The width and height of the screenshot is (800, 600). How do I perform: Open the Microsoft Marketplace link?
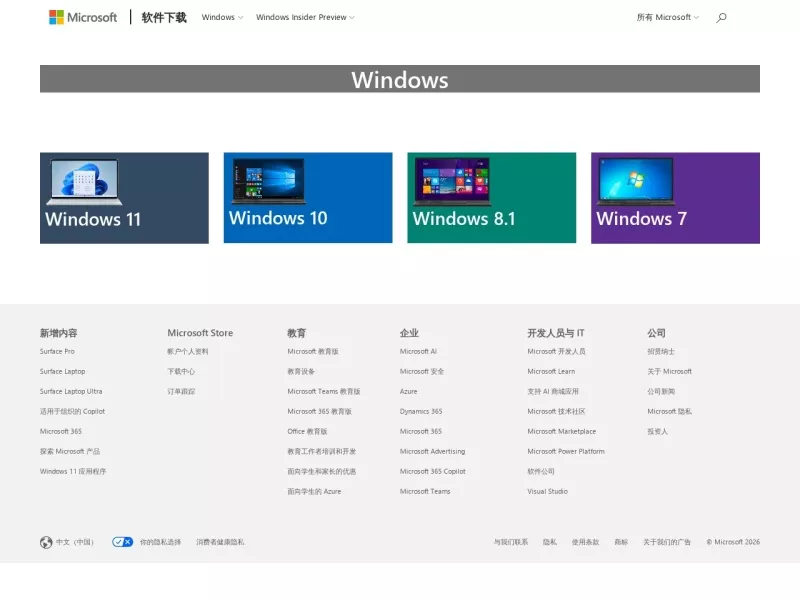point(561,431)
